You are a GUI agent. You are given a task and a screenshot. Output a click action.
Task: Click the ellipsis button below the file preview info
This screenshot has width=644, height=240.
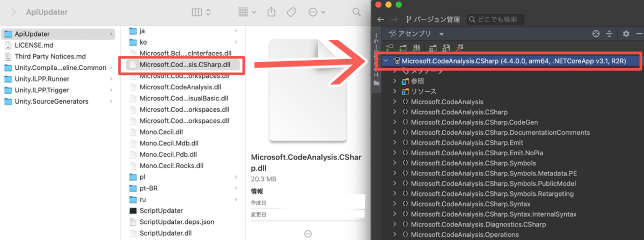[x=308, y=234]
